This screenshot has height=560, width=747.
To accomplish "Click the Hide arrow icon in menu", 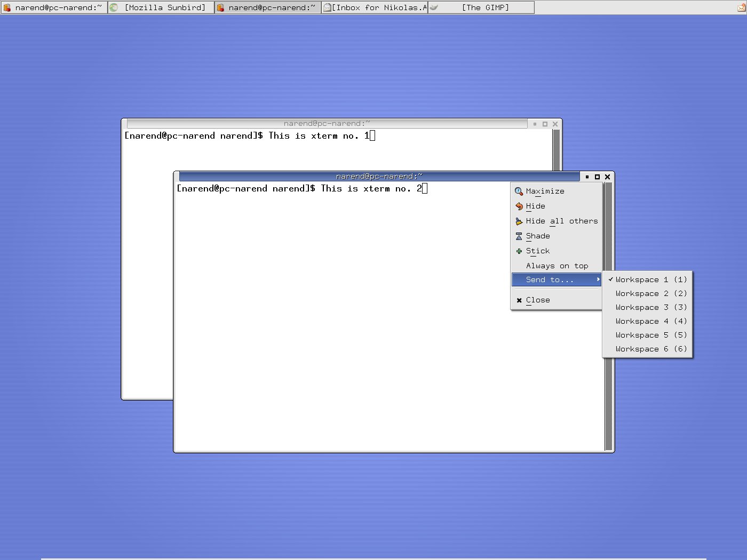I will [519, 206].
